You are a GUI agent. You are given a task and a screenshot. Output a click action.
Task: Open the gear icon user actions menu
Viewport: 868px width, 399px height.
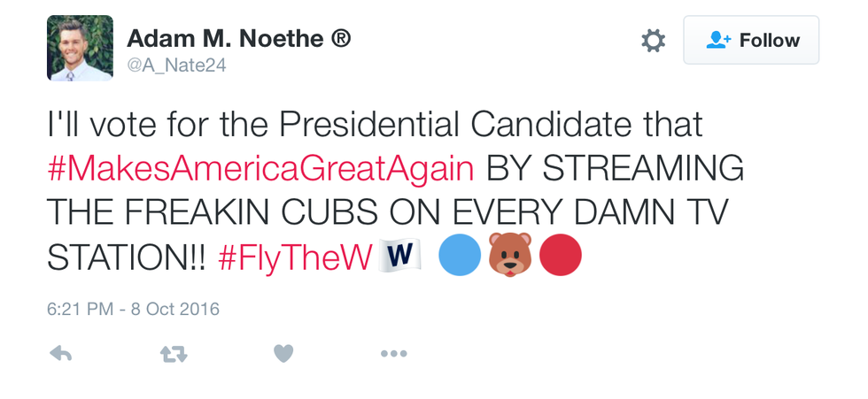pyautogui.click(x=653, y=41)
